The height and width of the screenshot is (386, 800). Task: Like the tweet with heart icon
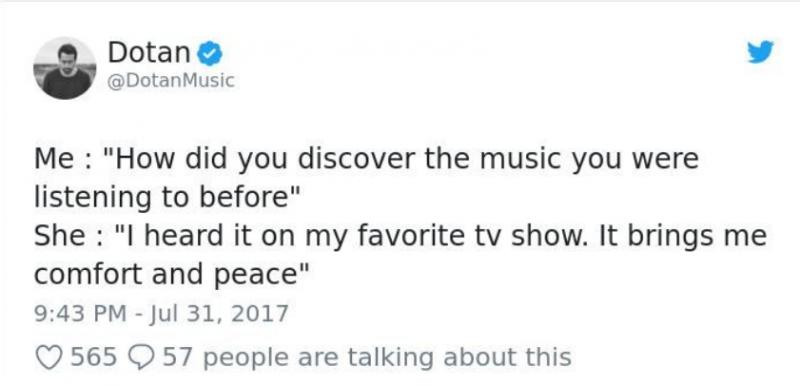47,357
